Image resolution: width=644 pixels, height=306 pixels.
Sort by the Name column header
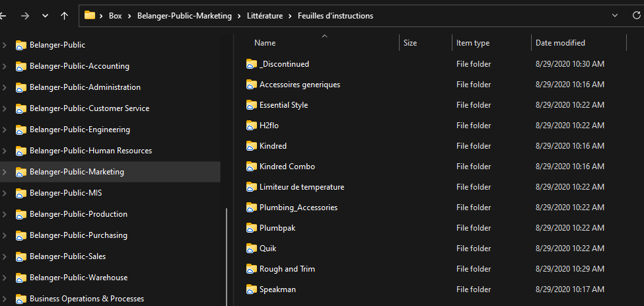[265, 43]
